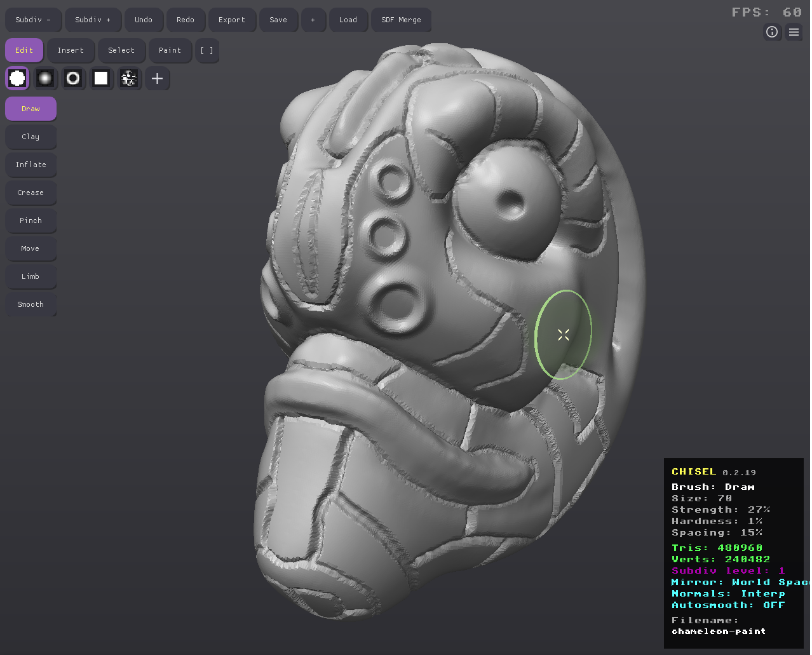Export the model
Image resolution: width=812 pixels, height=655 pixels.
click(232, 20)
